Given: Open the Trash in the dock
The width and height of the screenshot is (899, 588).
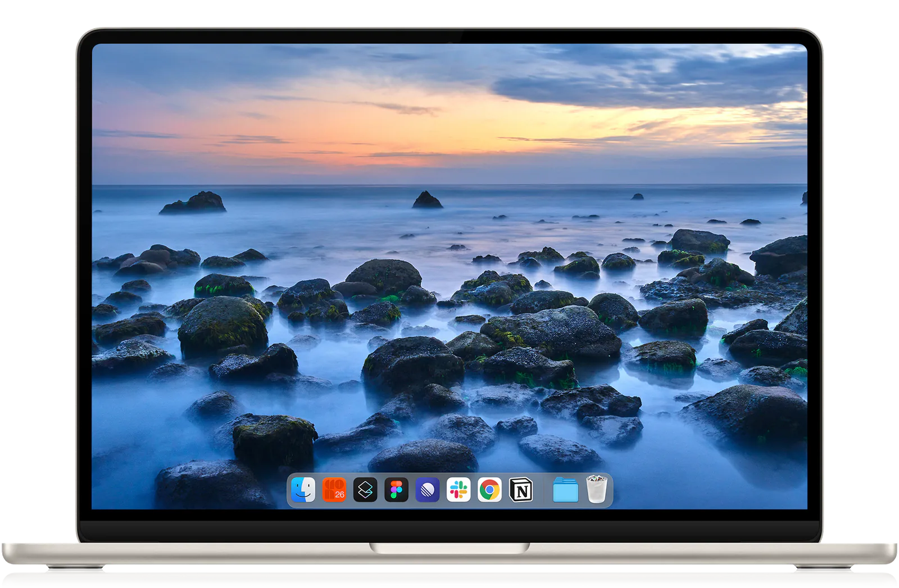Looking at the screenshot, I should 597,489.
